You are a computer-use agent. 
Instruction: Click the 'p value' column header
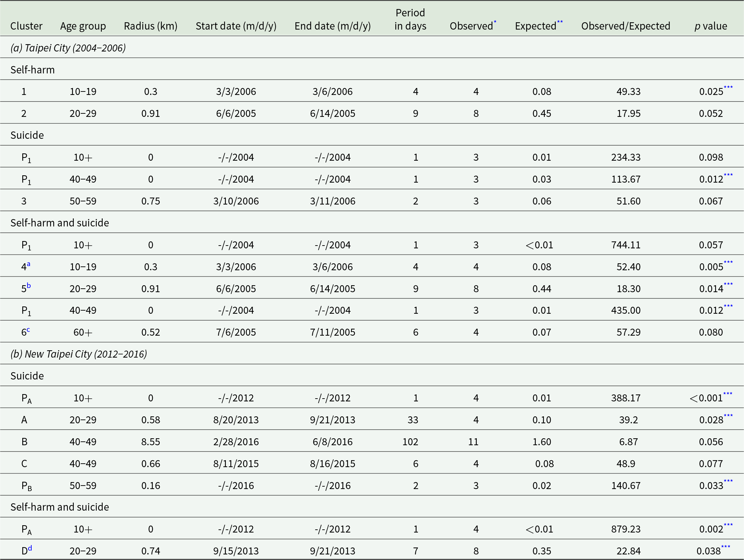711,26
